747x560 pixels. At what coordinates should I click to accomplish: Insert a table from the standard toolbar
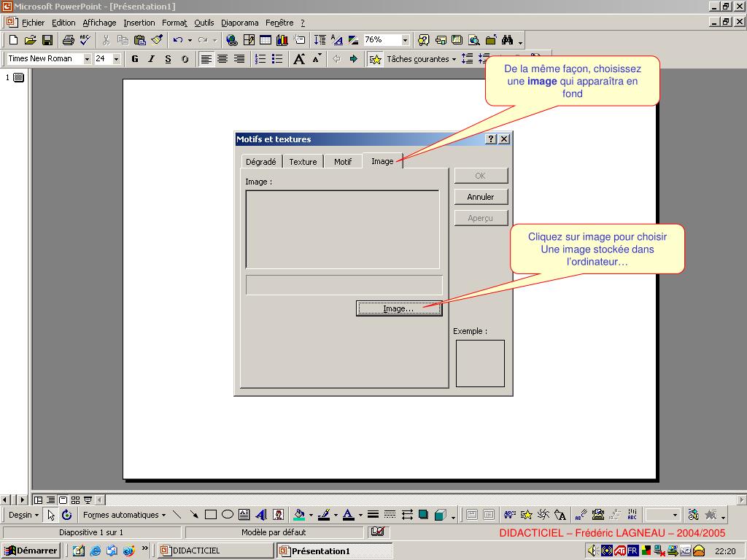(266, 40)
